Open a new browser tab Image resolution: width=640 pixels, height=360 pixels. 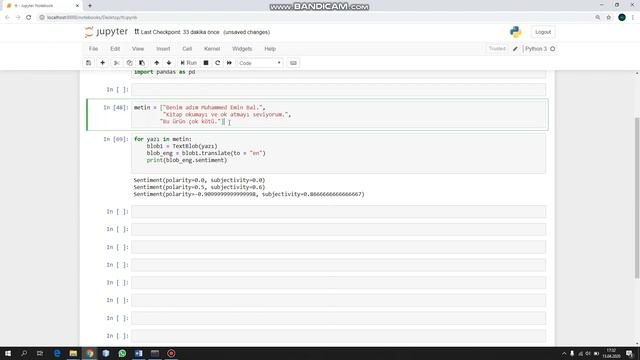click(90, 6)
